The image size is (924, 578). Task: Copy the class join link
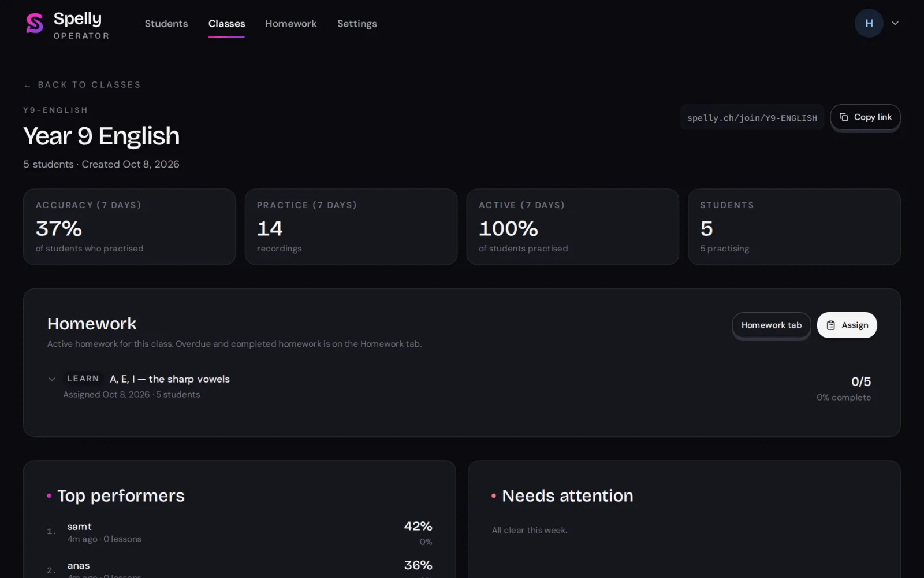865,117
